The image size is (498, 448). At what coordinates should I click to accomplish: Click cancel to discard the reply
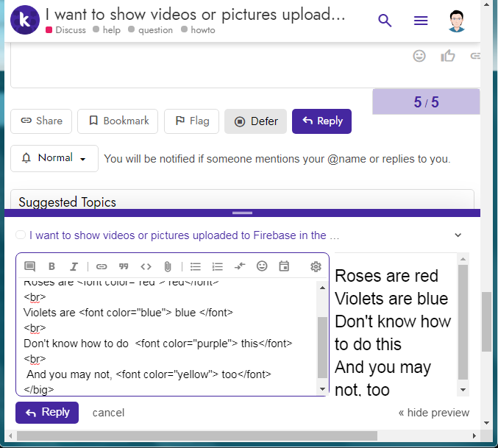108,413
